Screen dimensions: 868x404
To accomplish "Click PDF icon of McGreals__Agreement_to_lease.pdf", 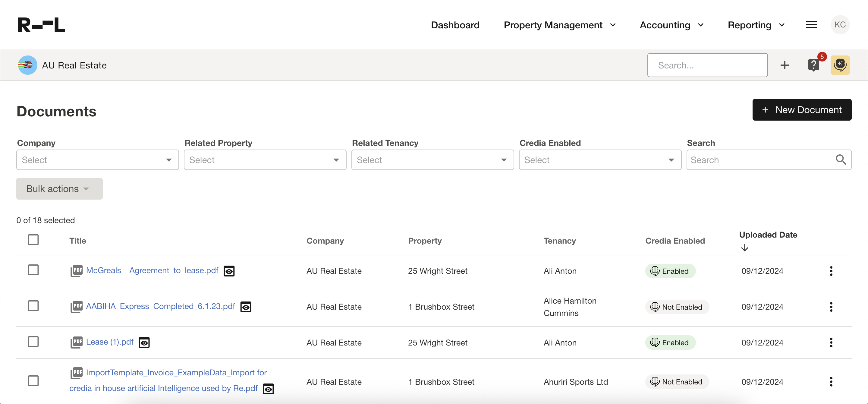I will coord(77,270).
